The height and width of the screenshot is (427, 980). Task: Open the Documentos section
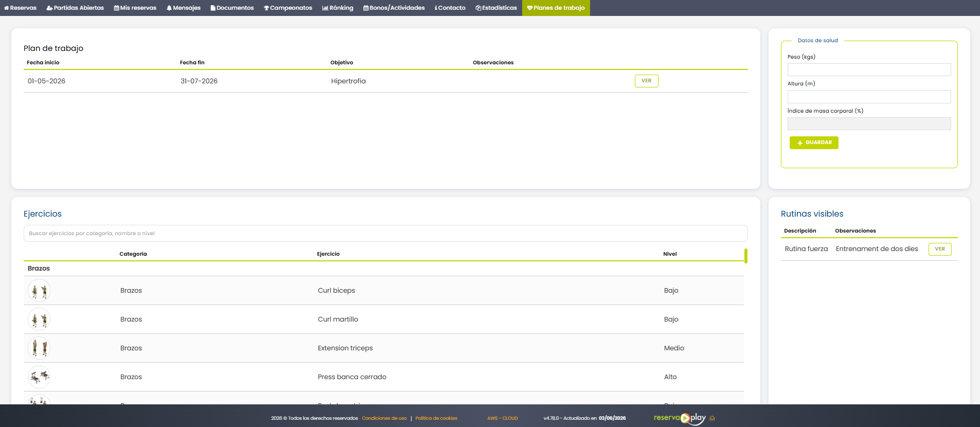point(232,8)
